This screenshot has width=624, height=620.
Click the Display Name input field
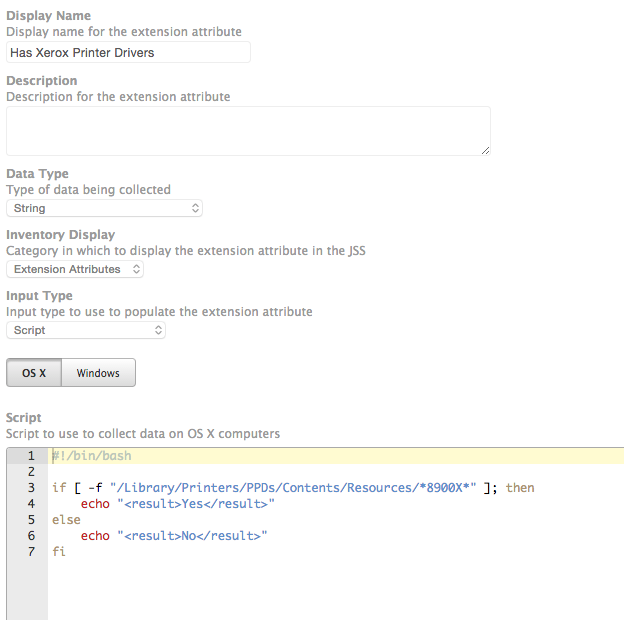point(128,52)
